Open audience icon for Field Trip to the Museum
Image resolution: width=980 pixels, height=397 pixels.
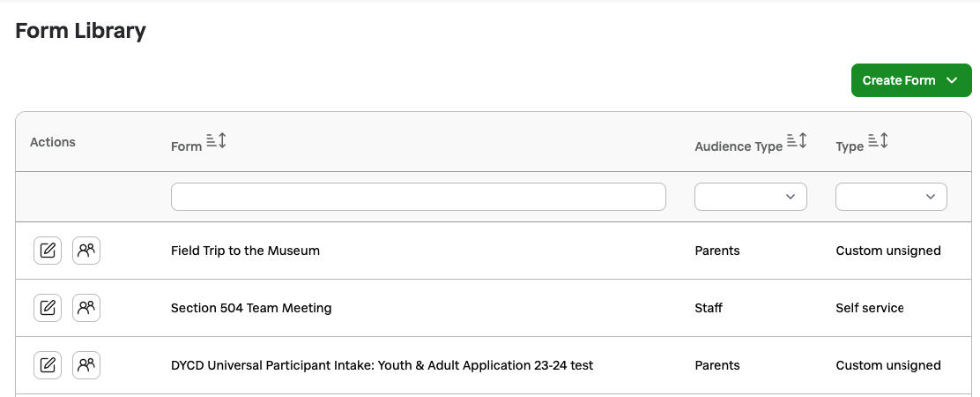(x=86, y=251)
